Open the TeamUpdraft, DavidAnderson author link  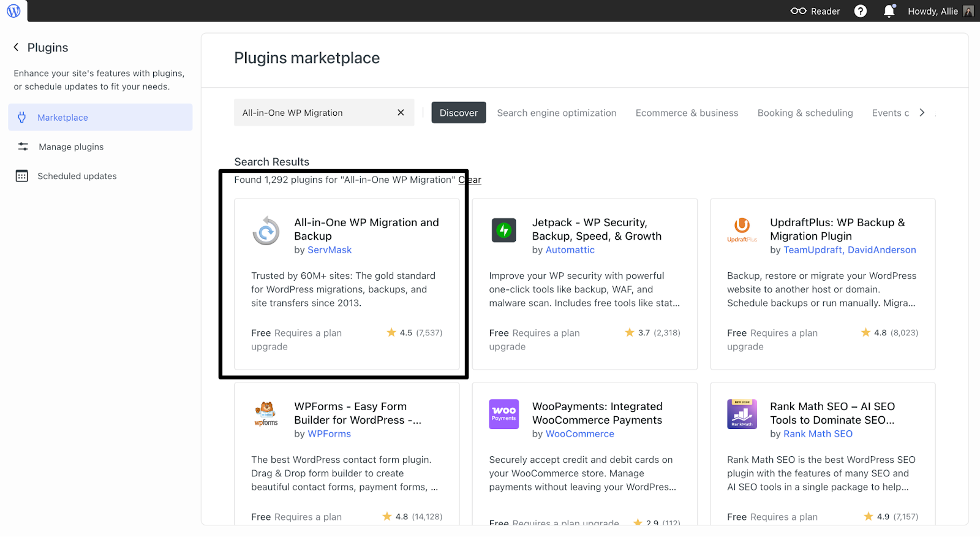[850, 250]
